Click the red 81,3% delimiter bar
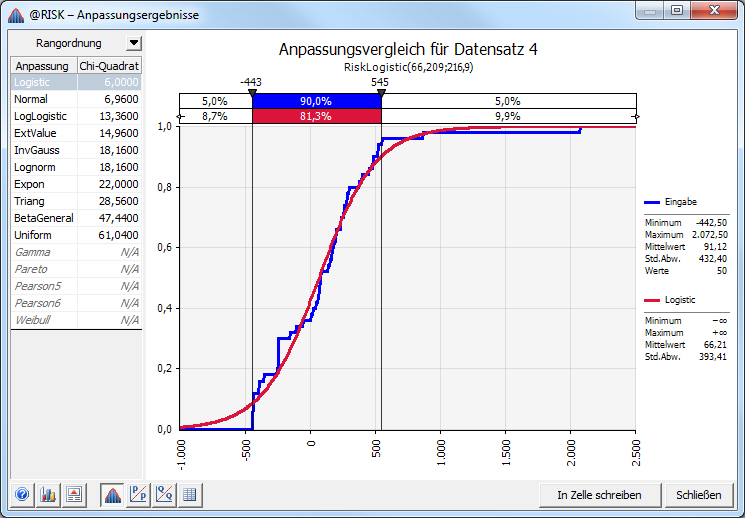Viewport: 745px width, 518px height. click(x=316, y=116)
